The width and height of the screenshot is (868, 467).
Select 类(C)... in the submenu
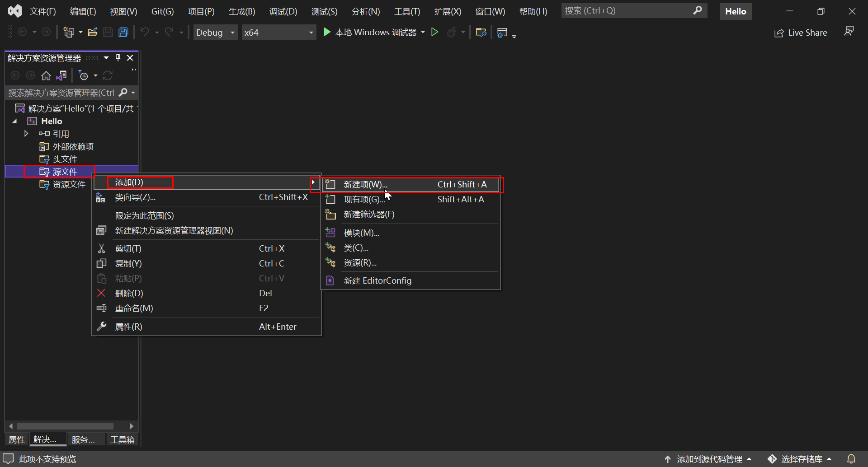(x=410, y=248)
